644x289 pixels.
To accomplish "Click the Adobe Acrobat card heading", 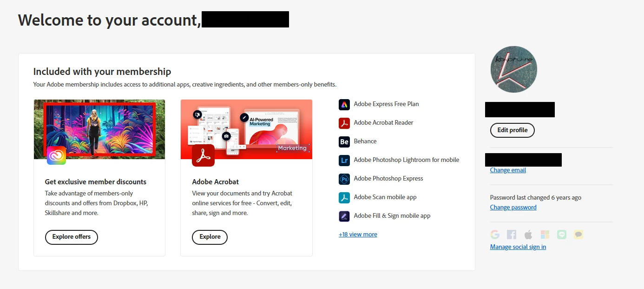I will point(216,182).
